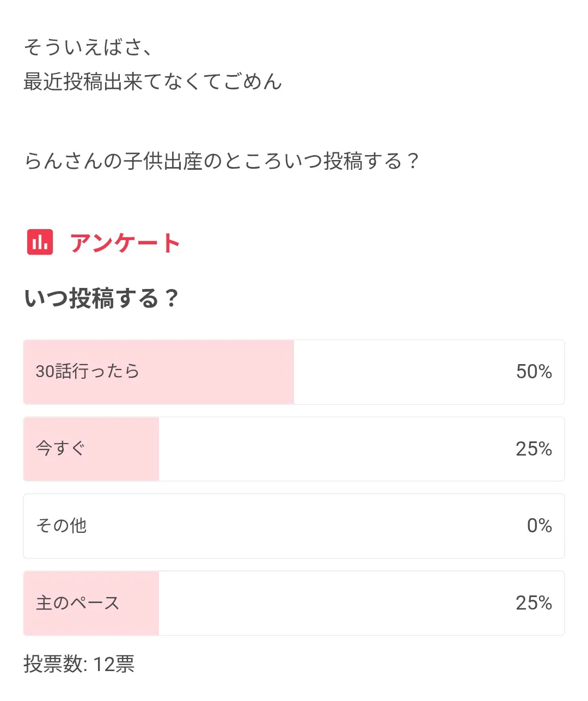Click the text そういえばさ、
This screenshot has height=701, width=588.
click(x=87, y=47)
